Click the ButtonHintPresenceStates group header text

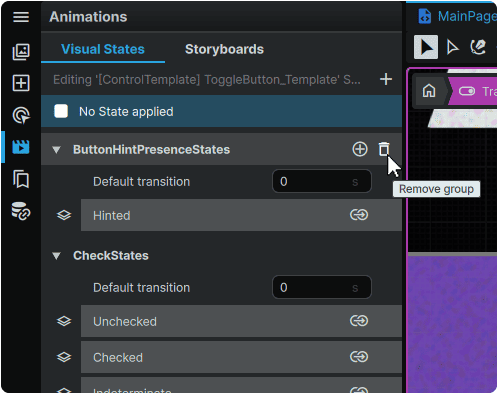pos(151,150)
